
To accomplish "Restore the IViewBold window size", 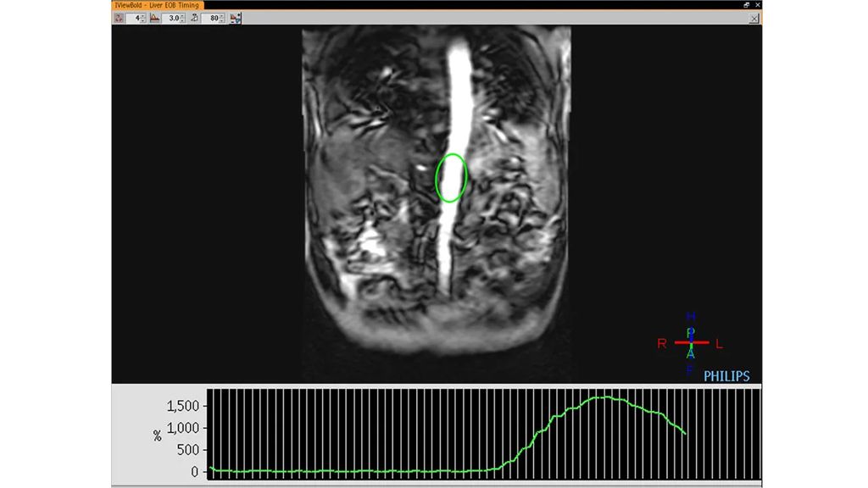I will click(x=746, y=5).
